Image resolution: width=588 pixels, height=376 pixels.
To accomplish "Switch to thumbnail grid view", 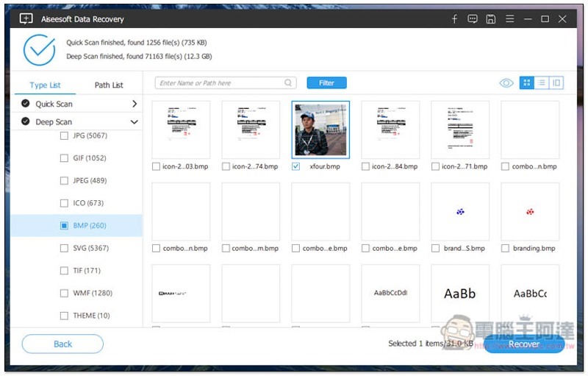I will (x=527, y=83).
